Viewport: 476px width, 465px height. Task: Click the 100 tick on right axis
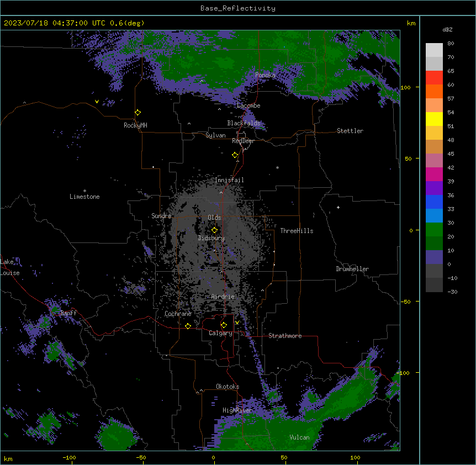405,87
